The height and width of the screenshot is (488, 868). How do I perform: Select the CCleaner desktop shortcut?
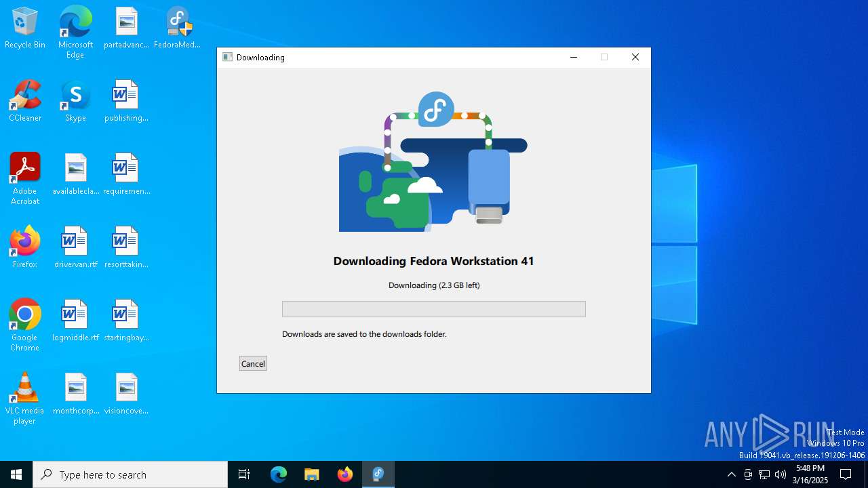coord(25,102)
